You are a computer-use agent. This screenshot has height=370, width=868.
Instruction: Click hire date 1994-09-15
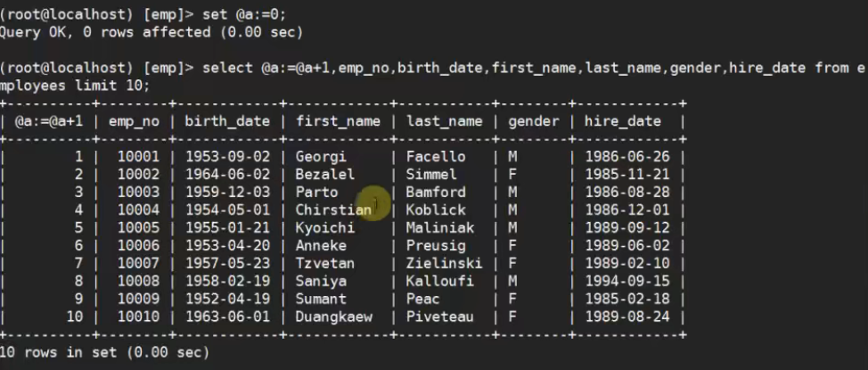[627, 281]
